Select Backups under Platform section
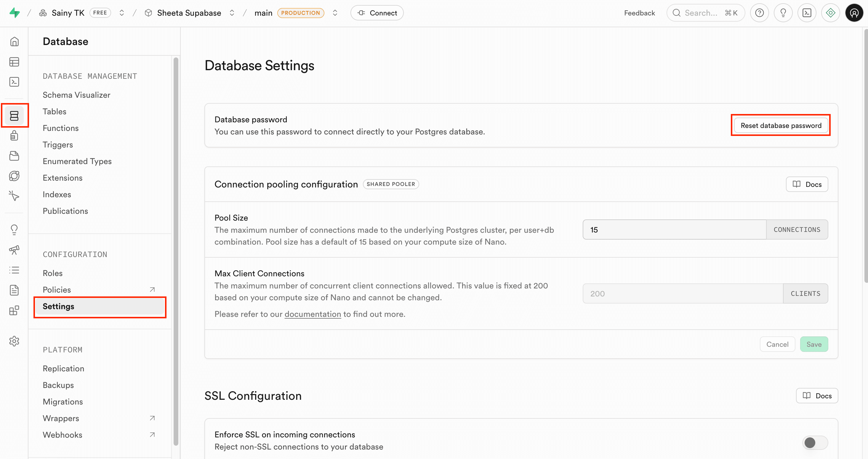Image resolution: width=868 pixels, height=459 pixels. [58, 385]
